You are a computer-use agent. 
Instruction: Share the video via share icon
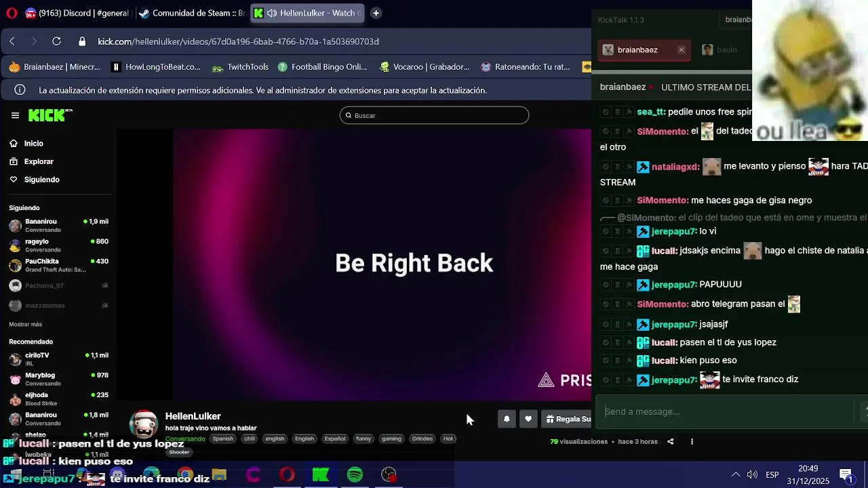pyautogui.click(x=670, y=441)
